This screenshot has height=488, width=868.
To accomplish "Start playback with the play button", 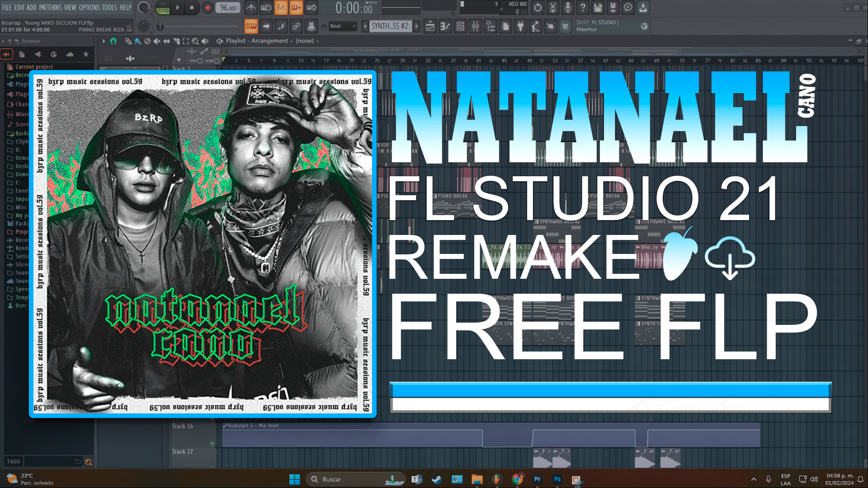I will click(178, 8).
